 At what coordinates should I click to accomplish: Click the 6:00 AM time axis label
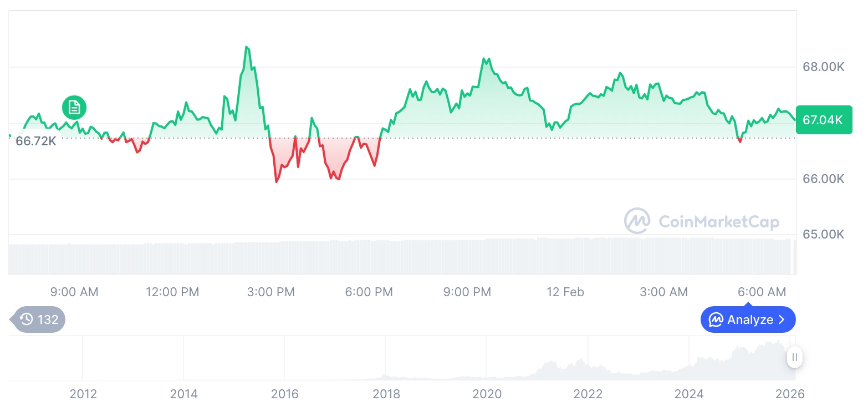click(762, 292)
